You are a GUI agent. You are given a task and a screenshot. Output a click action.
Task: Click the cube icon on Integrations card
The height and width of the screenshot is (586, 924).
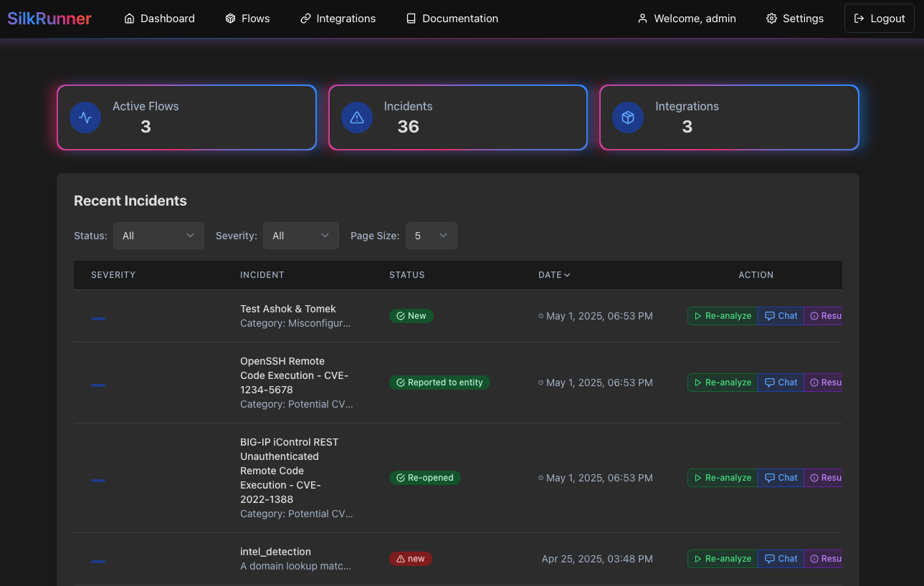click(x=628, y=117)
